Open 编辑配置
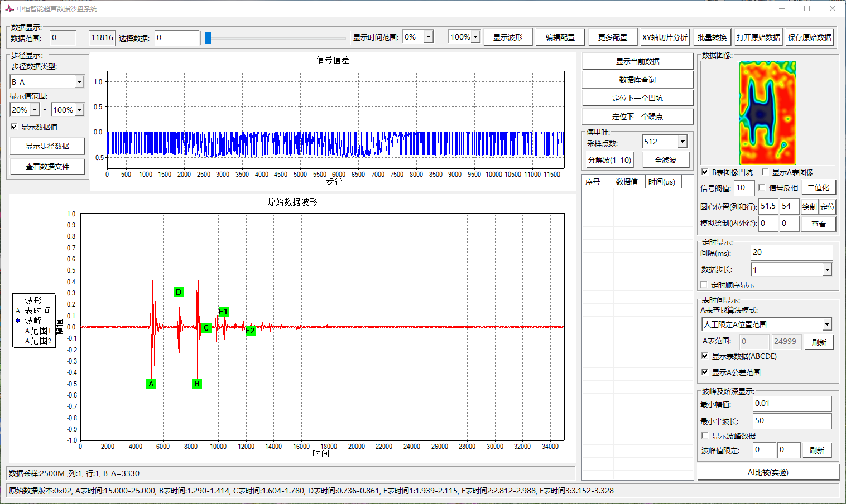The image size is (846, 504). (560, 37)
